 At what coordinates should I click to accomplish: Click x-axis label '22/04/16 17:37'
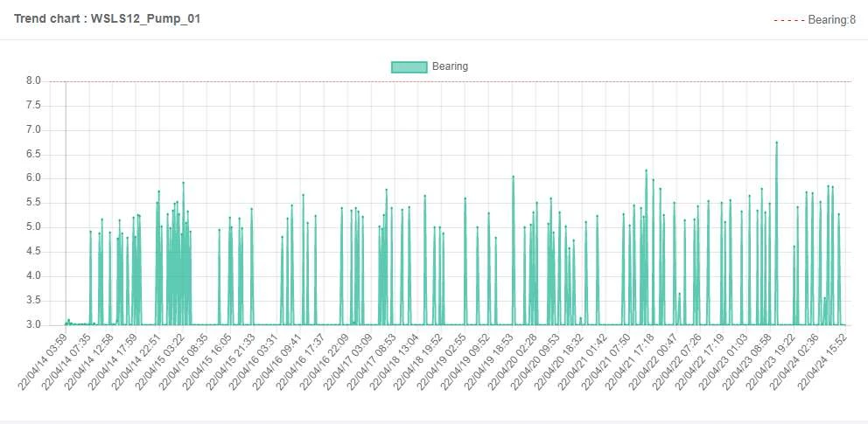pos(300,362)
